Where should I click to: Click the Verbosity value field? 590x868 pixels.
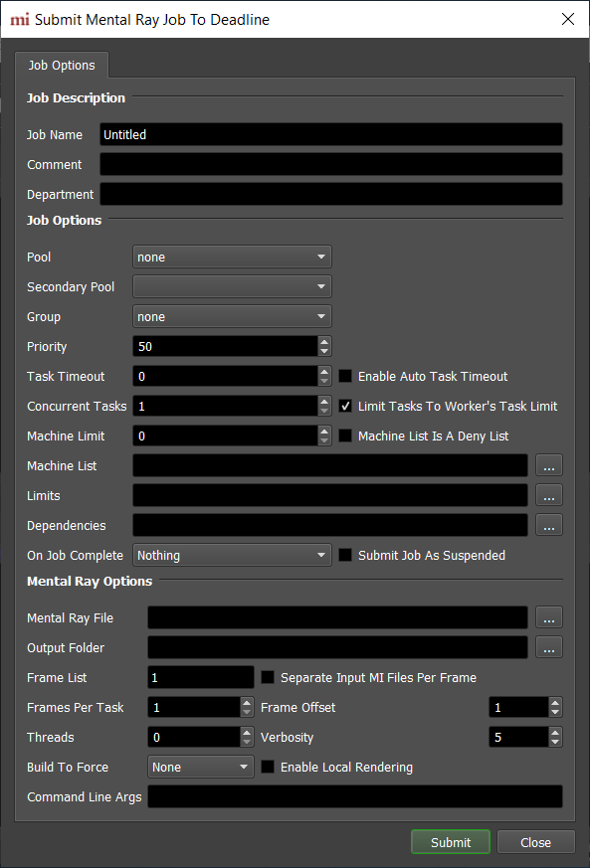click(x=519, y=738)
